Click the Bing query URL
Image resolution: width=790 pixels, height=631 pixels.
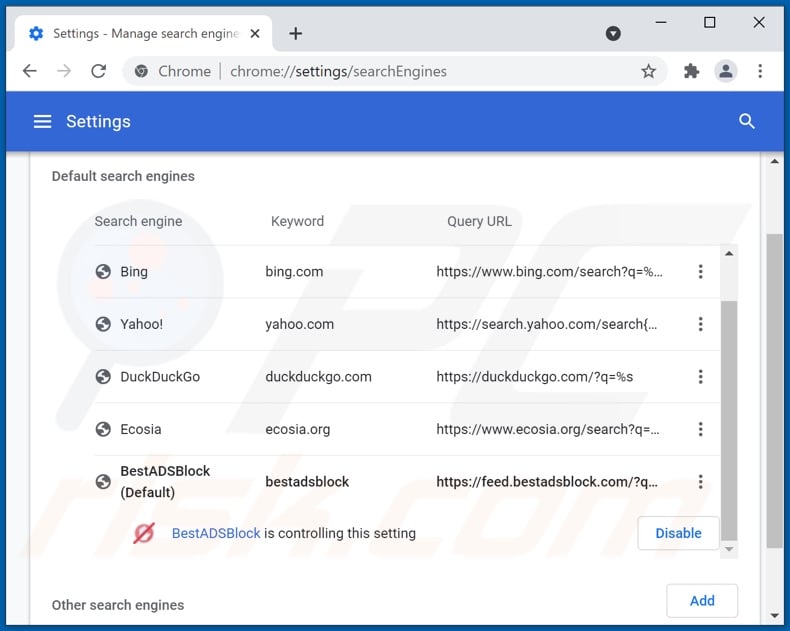click(549, 272)
